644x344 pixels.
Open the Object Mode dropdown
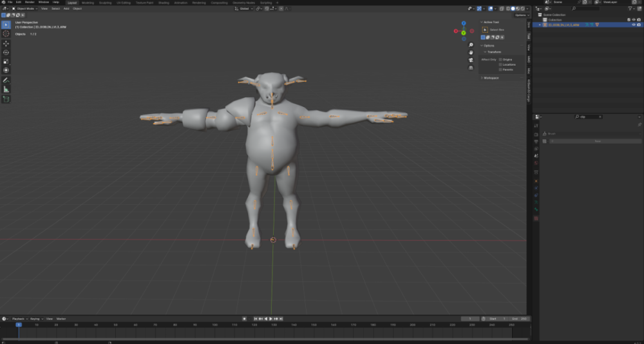click(26, 8)
